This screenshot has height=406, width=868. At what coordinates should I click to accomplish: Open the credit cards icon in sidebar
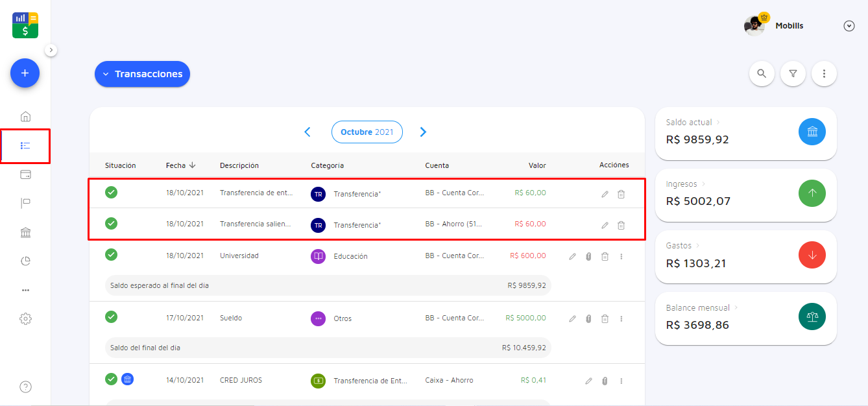25,174
